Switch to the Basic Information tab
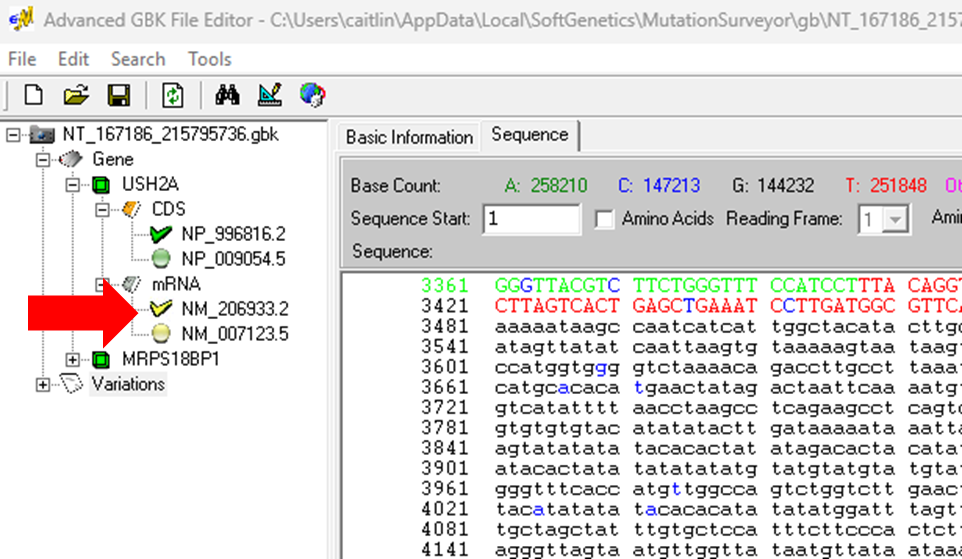This screenshot has width=962, height=559. click(409, 137)
